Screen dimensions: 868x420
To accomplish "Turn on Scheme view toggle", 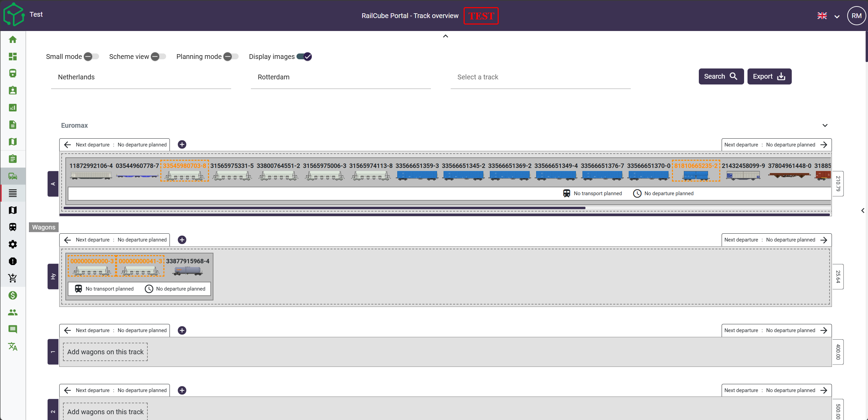I will (x=158, y=57).
